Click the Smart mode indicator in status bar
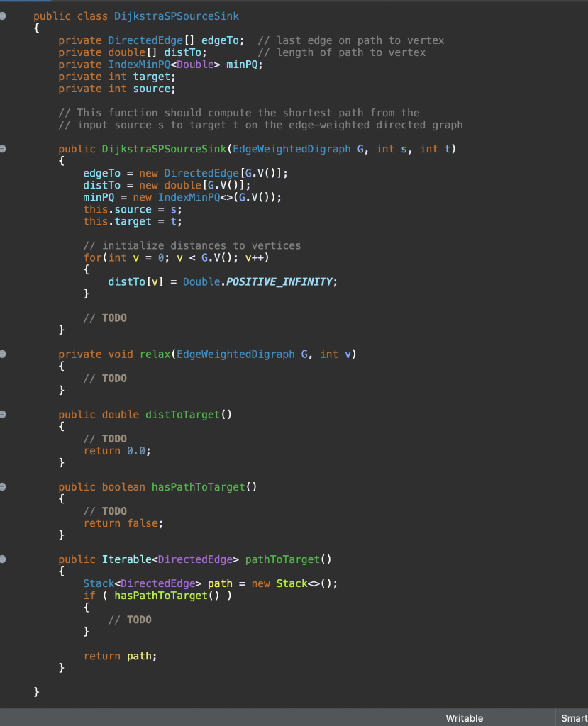The width and height of the screenshot is (588, 726). tap(576, 718)
